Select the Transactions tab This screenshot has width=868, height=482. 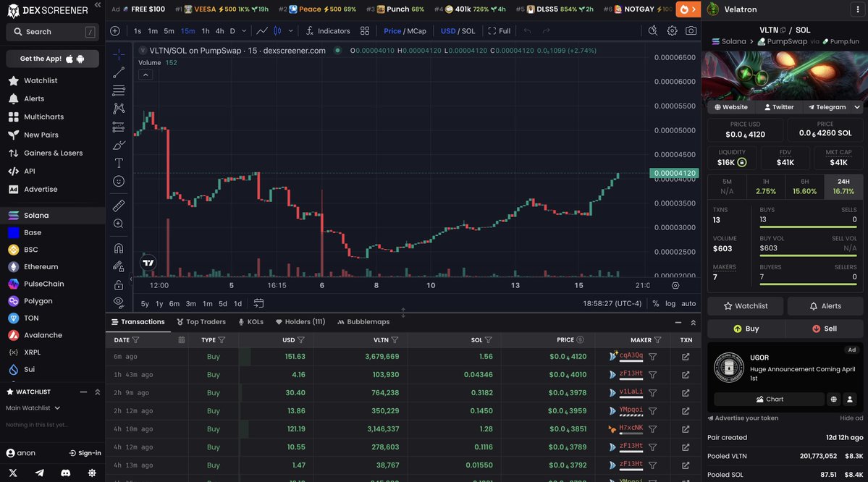(x=138, y=321)
